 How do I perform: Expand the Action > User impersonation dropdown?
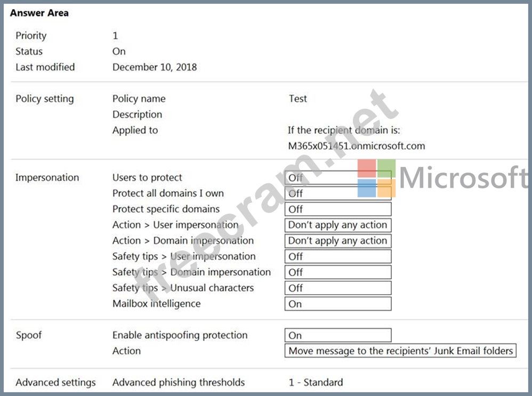(x=337, y=225)
